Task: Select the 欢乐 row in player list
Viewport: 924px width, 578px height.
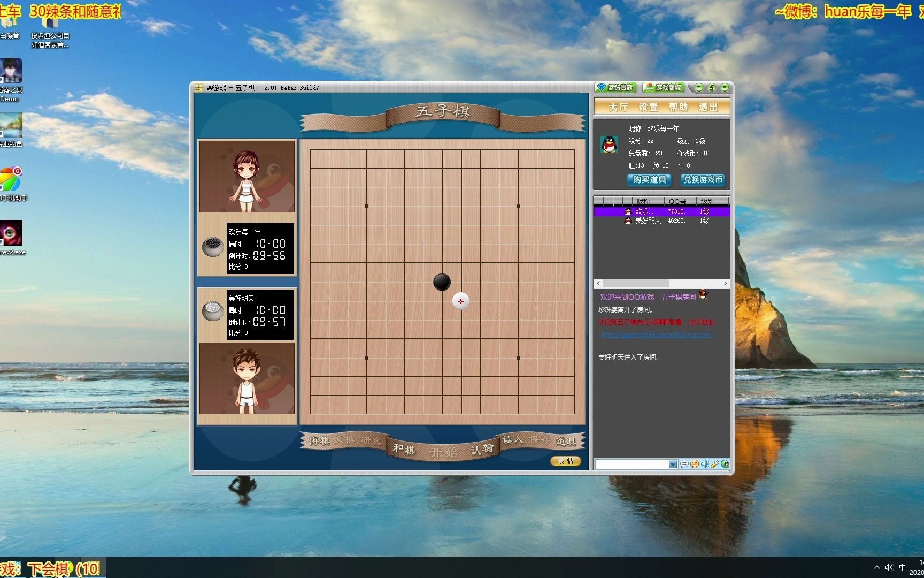Action: (662, 211)
